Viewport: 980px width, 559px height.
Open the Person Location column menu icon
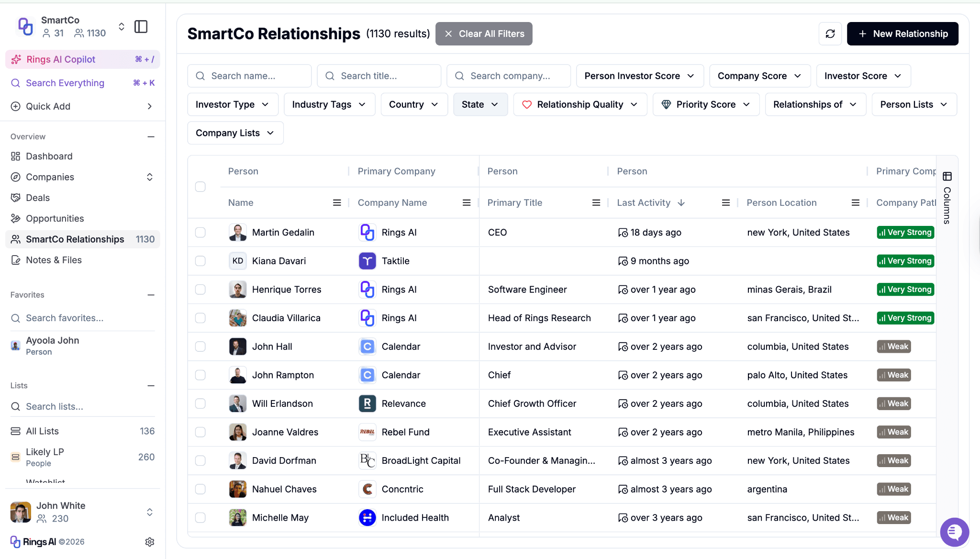856,203
